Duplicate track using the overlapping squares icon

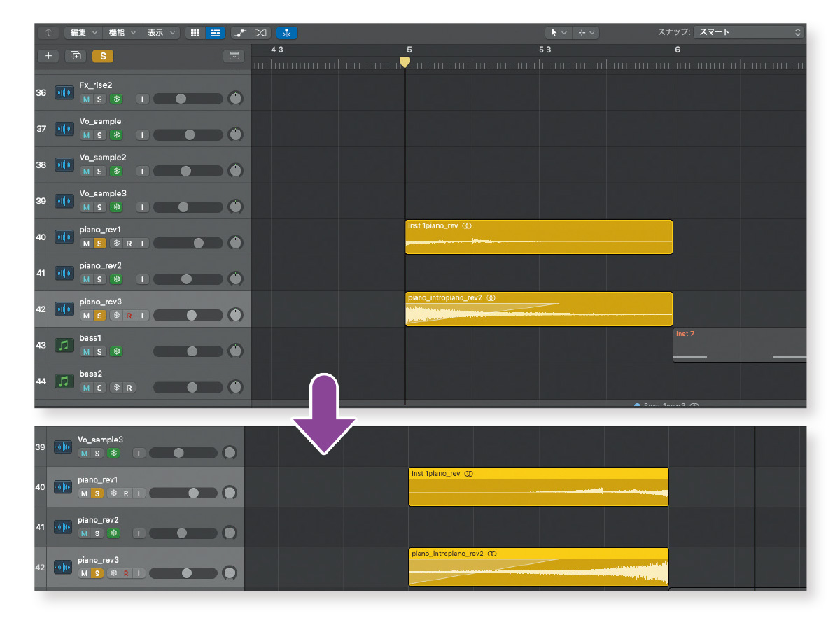[x=76, y=56]
